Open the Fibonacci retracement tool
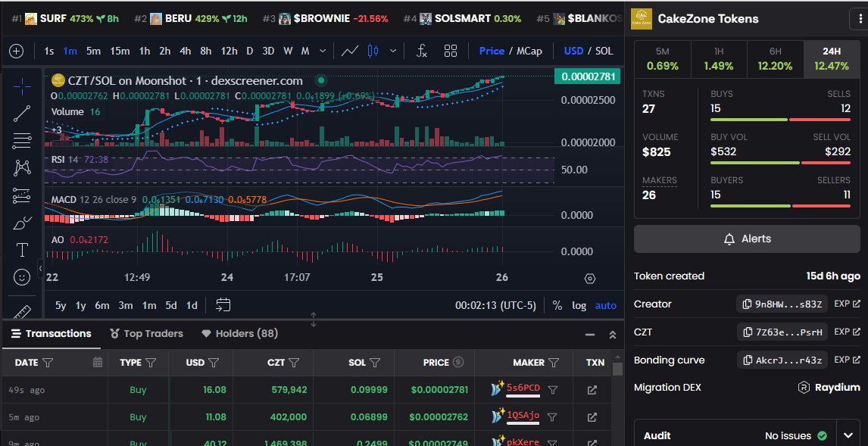The image size is (868, 446). [22, 141]
